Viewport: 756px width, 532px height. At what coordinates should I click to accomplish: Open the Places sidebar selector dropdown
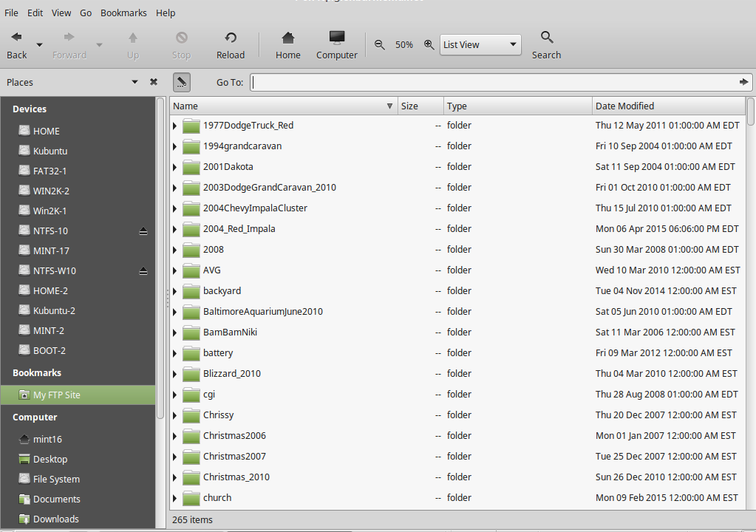click(x=134, y=82)
